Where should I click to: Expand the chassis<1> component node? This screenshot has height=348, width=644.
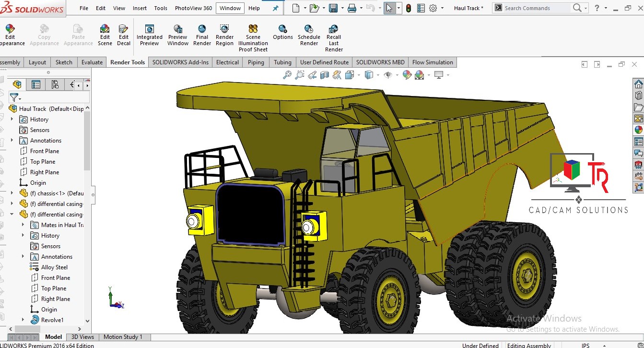click(12, 193)
